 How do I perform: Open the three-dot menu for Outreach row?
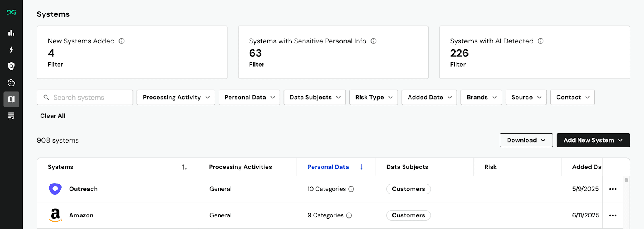tap(613, 189)
